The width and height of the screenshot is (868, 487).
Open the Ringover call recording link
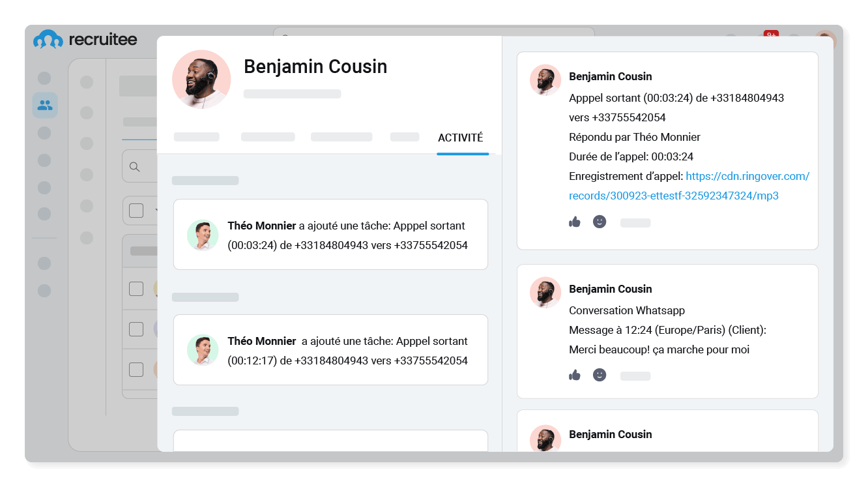747,177
